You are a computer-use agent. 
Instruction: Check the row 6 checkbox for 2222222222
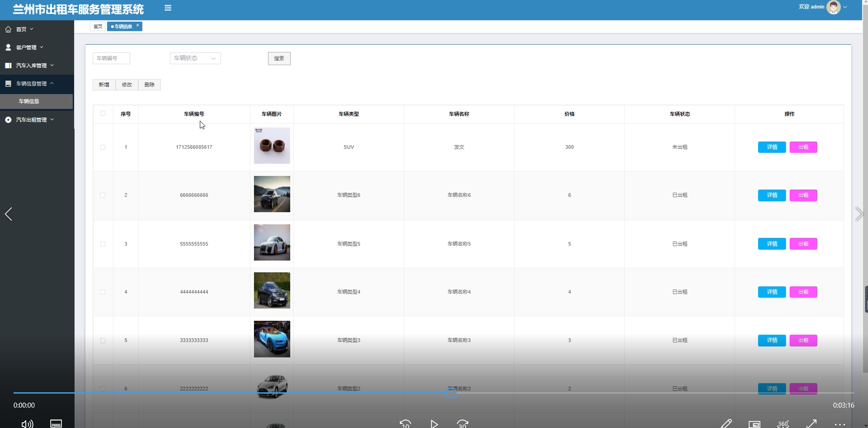103,389
